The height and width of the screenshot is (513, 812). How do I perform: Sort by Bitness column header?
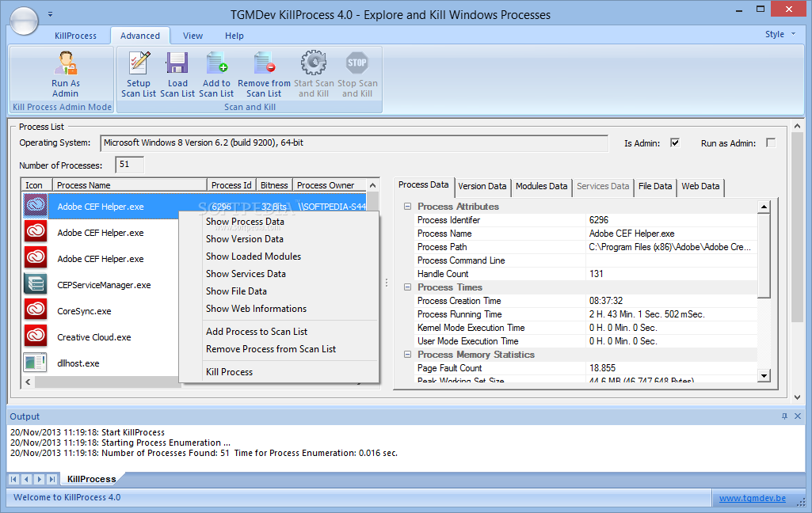click(274, 184)
